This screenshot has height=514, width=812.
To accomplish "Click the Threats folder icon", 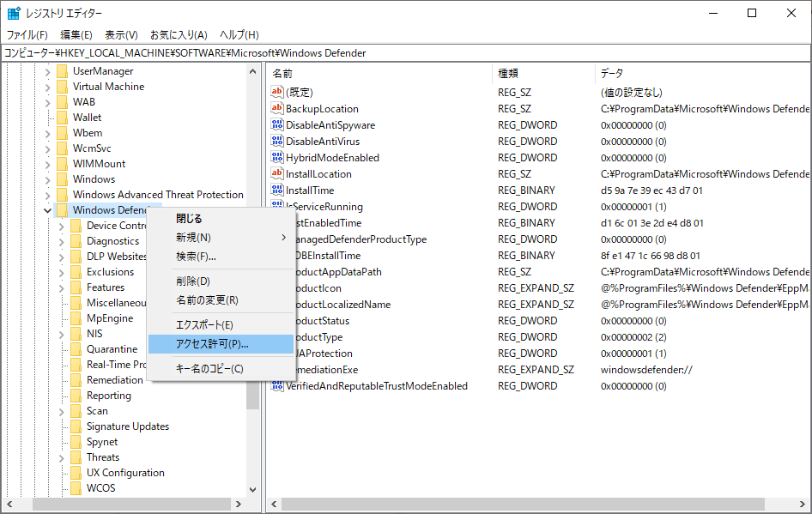I will tap(76, 457).
